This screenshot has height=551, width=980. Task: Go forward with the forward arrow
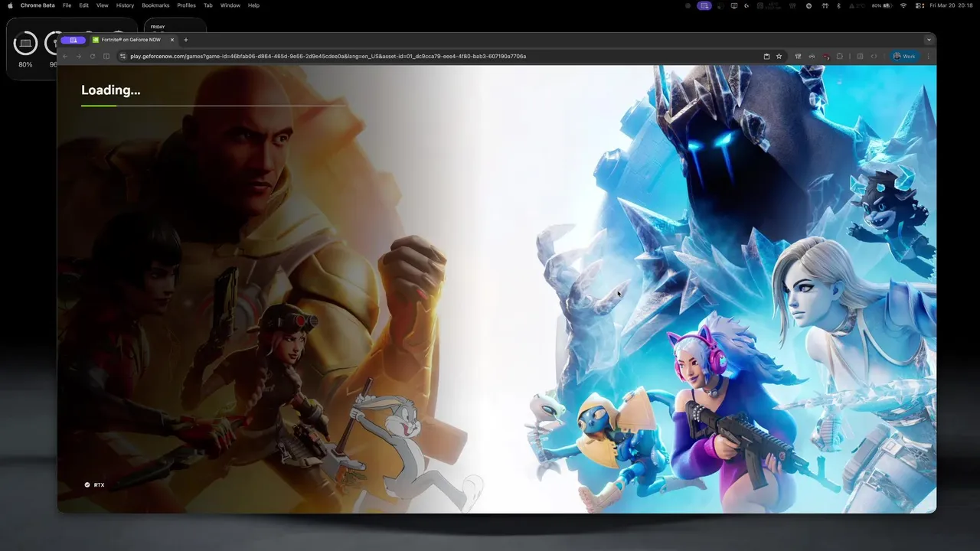[x=78, y=56]
